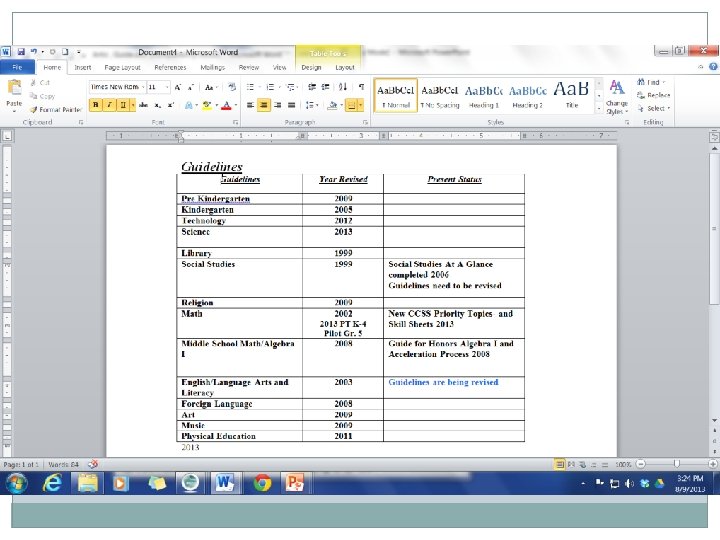Switch to the Page Layout tab
Image resolution: width=720 pixels, height=540 pixels.
(x=122, y=67)
